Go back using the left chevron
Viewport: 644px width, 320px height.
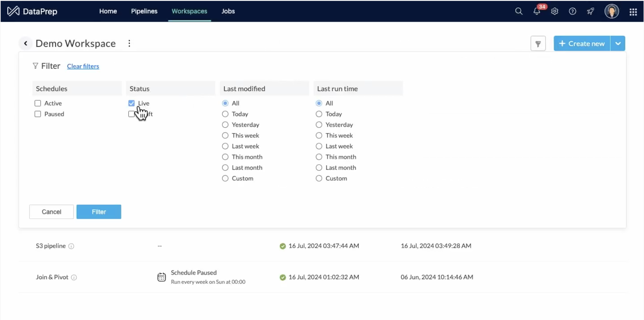coord(26,44)
